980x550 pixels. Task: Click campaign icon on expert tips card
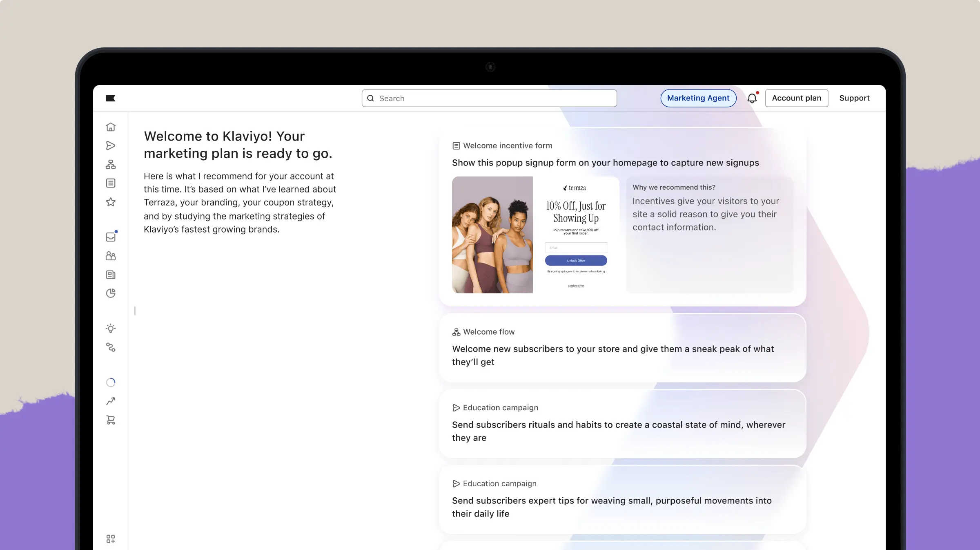pos(456,484)
